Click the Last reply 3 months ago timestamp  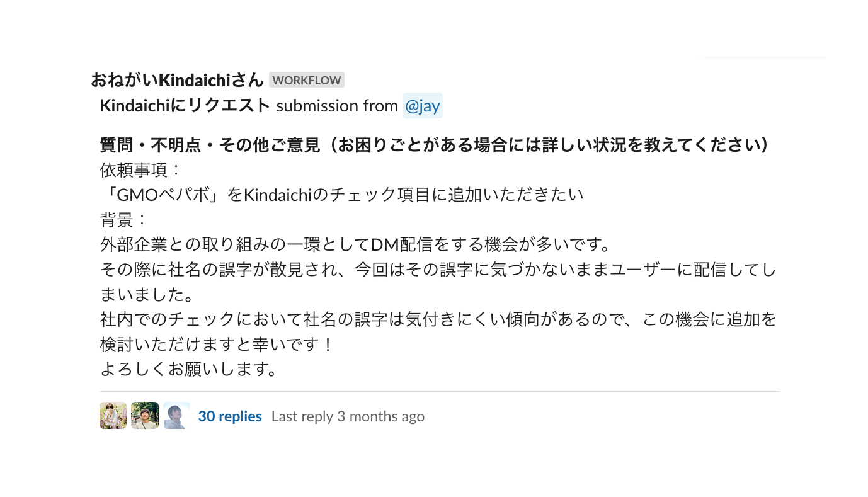coord(348,416)
